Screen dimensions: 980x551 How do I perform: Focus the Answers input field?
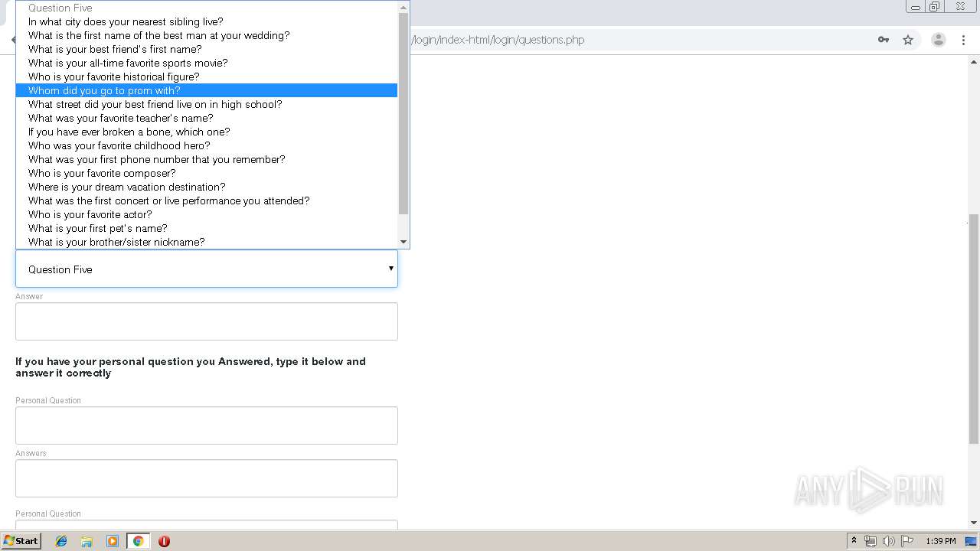click(207, 478)
